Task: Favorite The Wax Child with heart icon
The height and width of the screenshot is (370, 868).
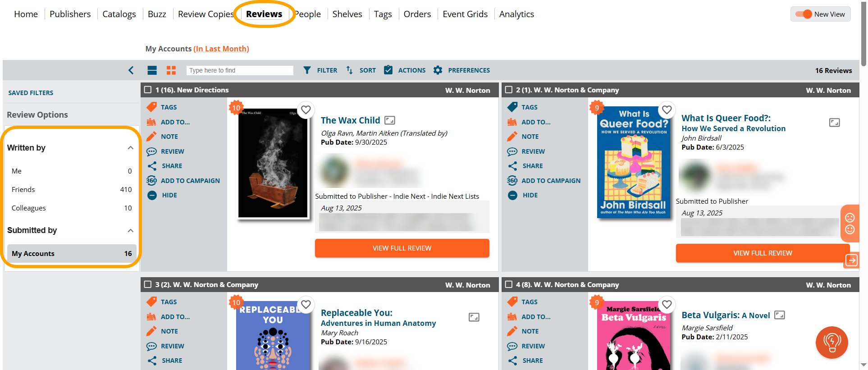Action: click(306, 110)
